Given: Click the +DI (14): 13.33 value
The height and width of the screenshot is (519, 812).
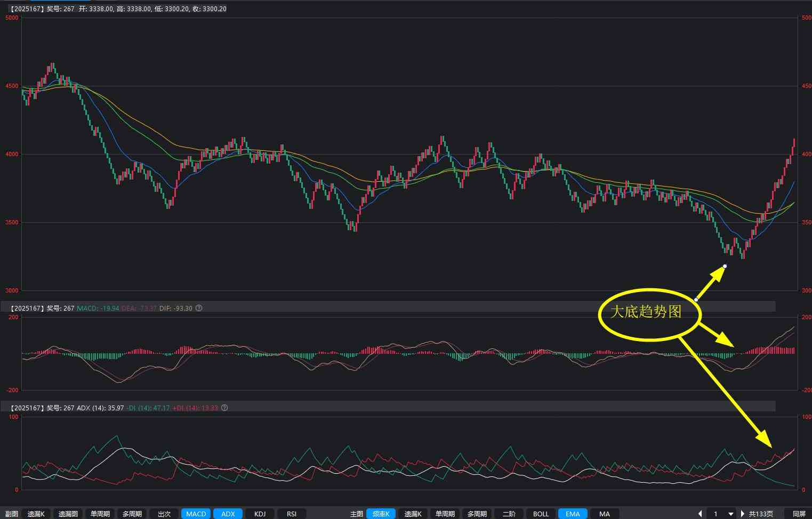Looking at the screenshot, I should pyautogui.click(x=195, y=408).
